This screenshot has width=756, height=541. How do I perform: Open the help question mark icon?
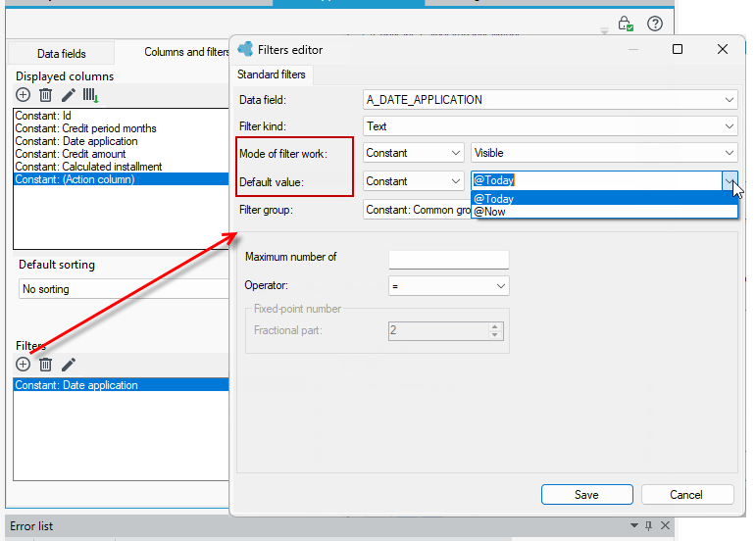pyautogui.click(x=655, y=24)
